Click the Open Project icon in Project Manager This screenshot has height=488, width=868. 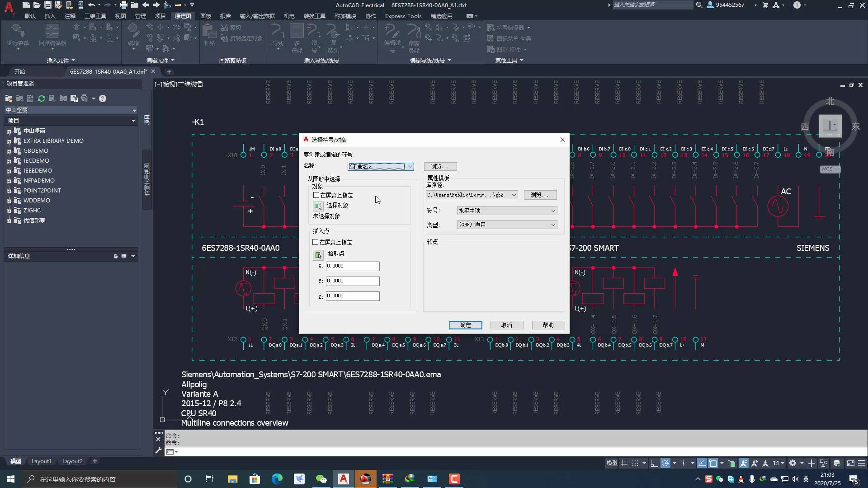click(x=9, y=99)
